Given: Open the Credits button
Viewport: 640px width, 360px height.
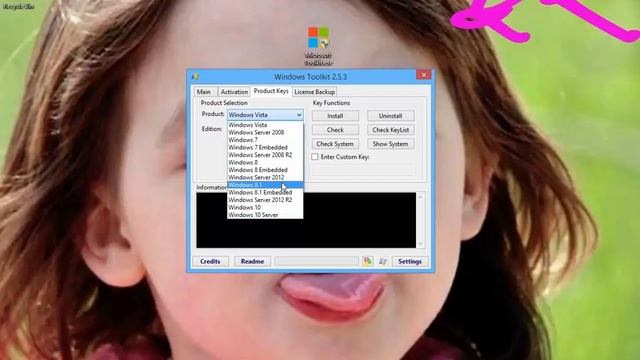Looking at the screenshot, I should click(x=210, y=261).
